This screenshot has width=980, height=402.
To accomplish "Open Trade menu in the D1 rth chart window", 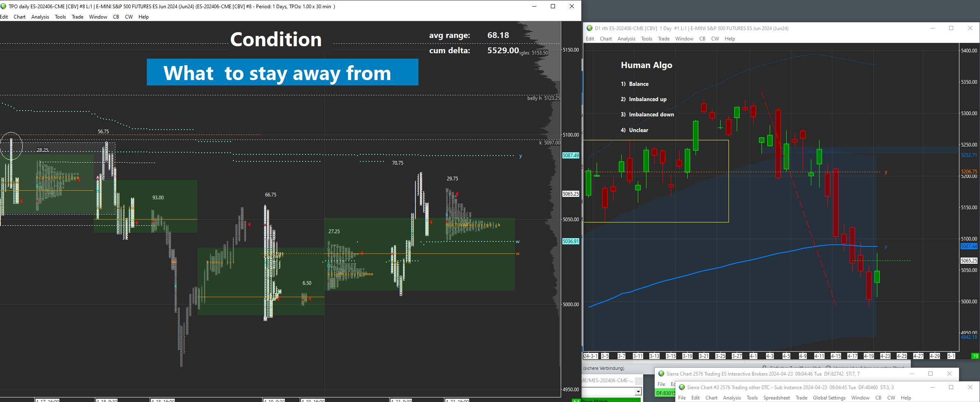I will click(x=664, y=39).
